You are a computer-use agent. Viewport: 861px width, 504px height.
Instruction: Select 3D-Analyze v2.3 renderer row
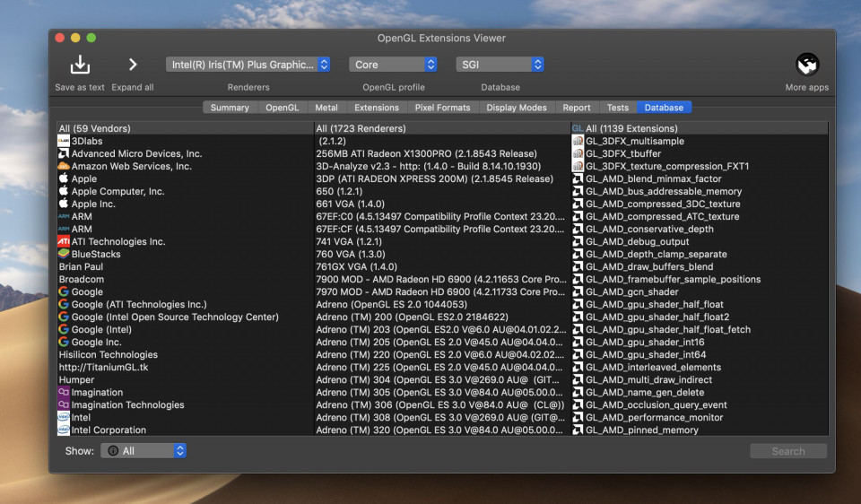(442, 166)
